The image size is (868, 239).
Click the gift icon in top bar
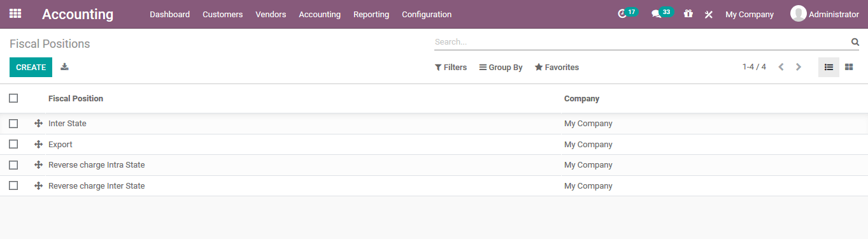688,13
